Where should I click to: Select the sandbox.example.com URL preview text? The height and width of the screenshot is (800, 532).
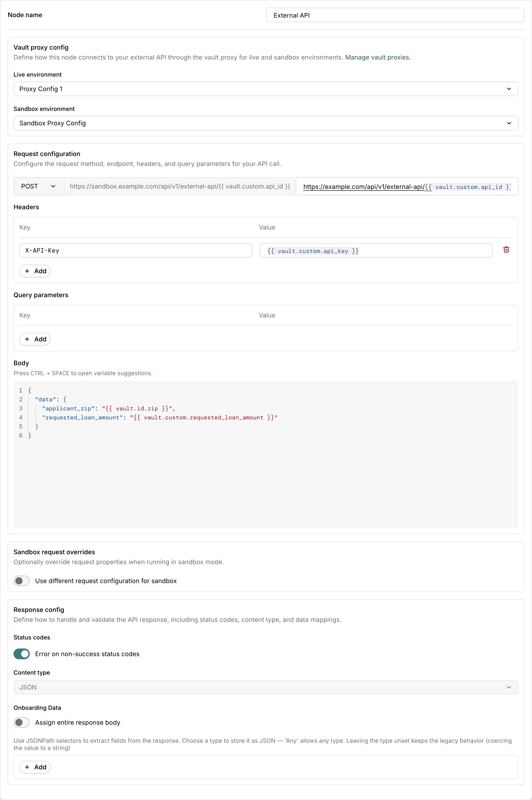pos(180,186)
